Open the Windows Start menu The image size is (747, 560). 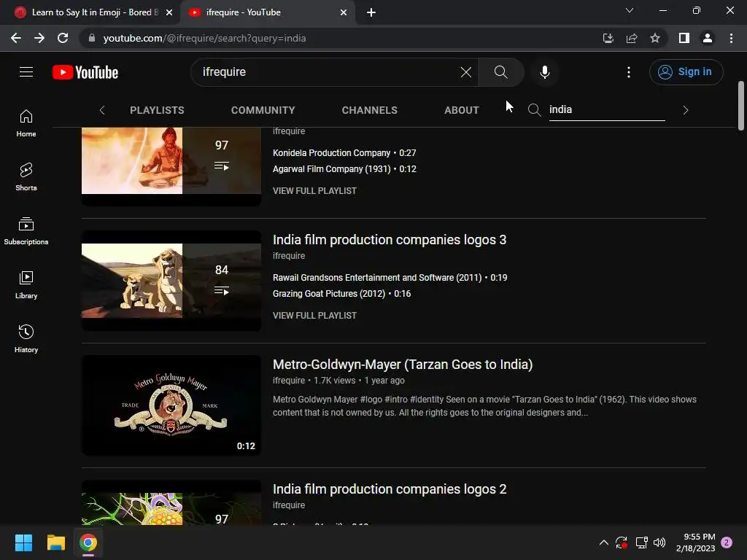tap(23, 542)
